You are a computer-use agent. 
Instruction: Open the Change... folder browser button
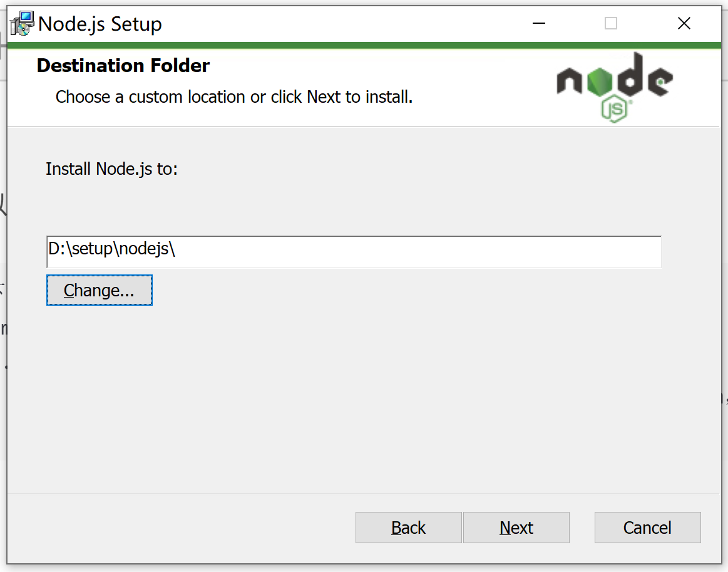tap(100, 291)
